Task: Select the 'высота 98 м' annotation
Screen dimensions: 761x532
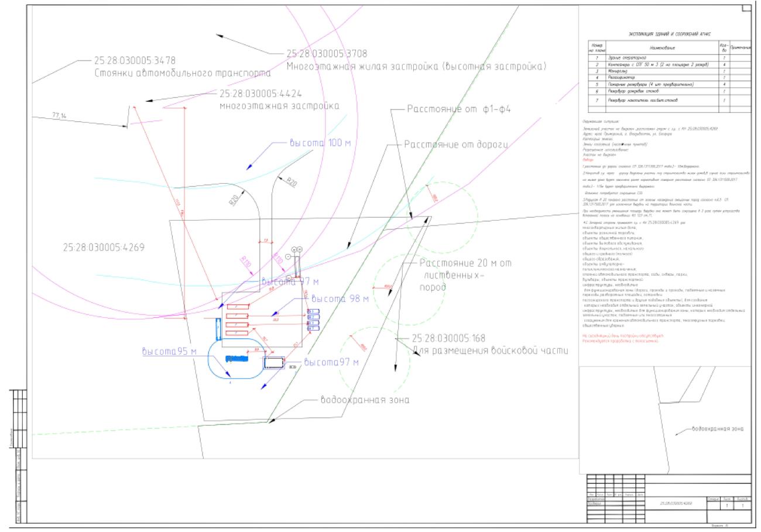Action: 340,298
